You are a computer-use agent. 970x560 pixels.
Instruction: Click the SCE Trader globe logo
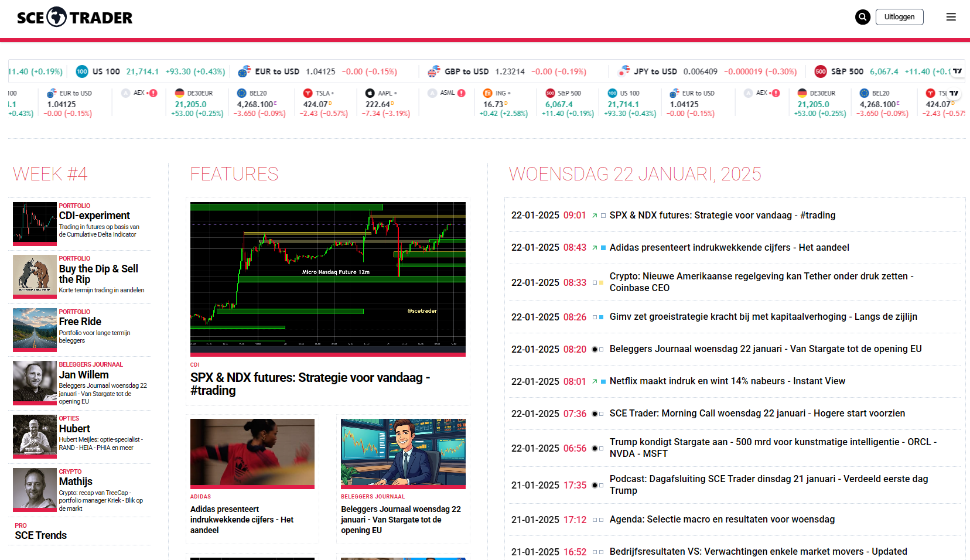click(57, 17)
